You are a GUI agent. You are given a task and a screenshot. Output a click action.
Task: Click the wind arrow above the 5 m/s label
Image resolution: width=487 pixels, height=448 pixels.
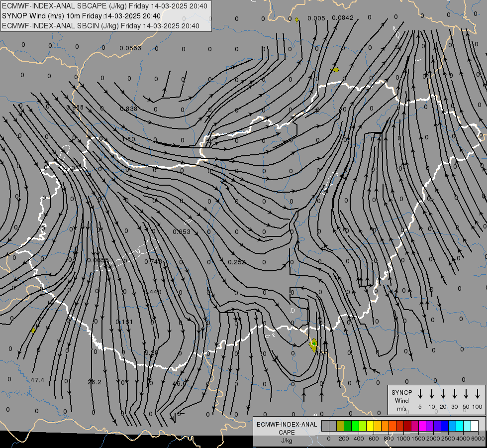[420, 394]
